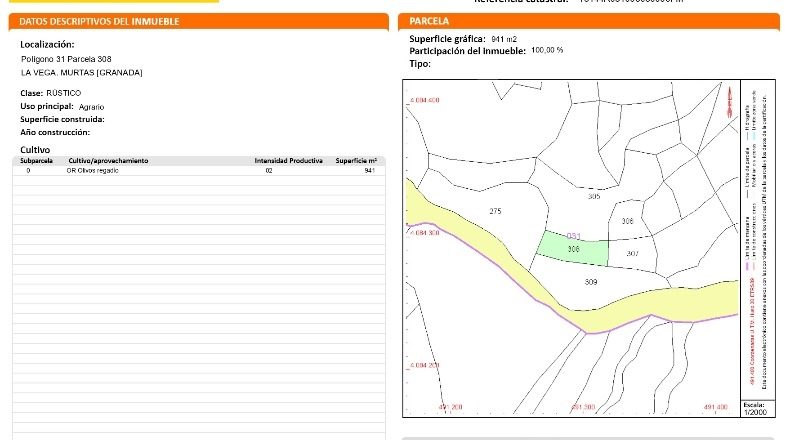
Task: Click the Intensidad Productiva column header
Action: click(288, 161)
